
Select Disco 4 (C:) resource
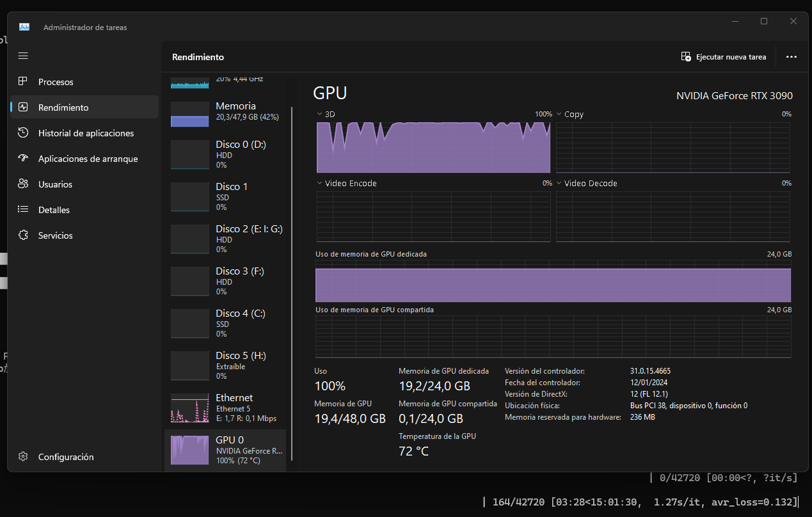(225, 323)
